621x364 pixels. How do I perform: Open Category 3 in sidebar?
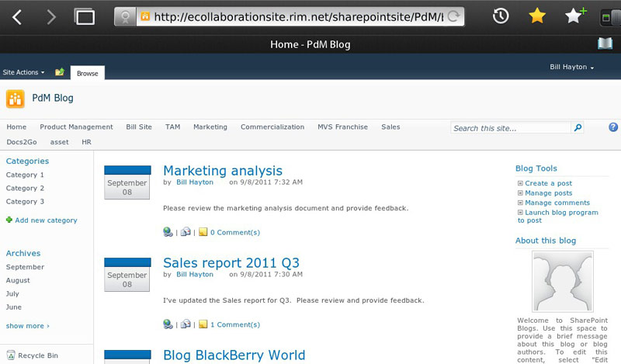[25, 202]
